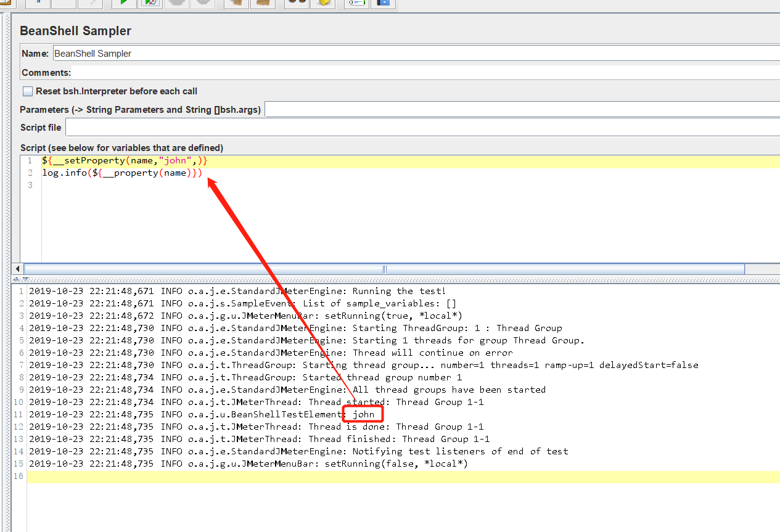This screenshot has height=532, width=780.
Task: Select log line 'Thread is done: Thread Group 1-1'
Action: click(x=257, y=427)
